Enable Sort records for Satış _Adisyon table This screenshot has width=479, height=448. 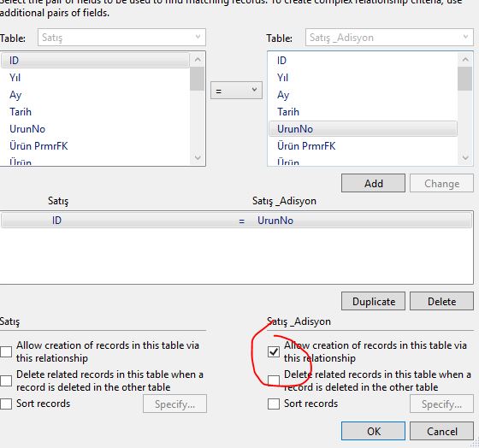coord(274,404)
